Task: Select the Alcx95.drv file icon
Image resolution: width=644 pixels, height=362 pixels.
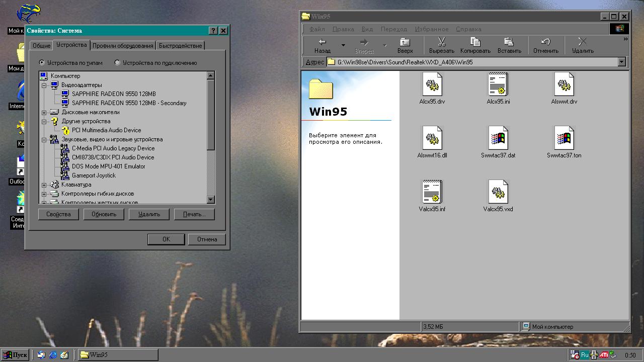Action: click(x=432, y=84)
